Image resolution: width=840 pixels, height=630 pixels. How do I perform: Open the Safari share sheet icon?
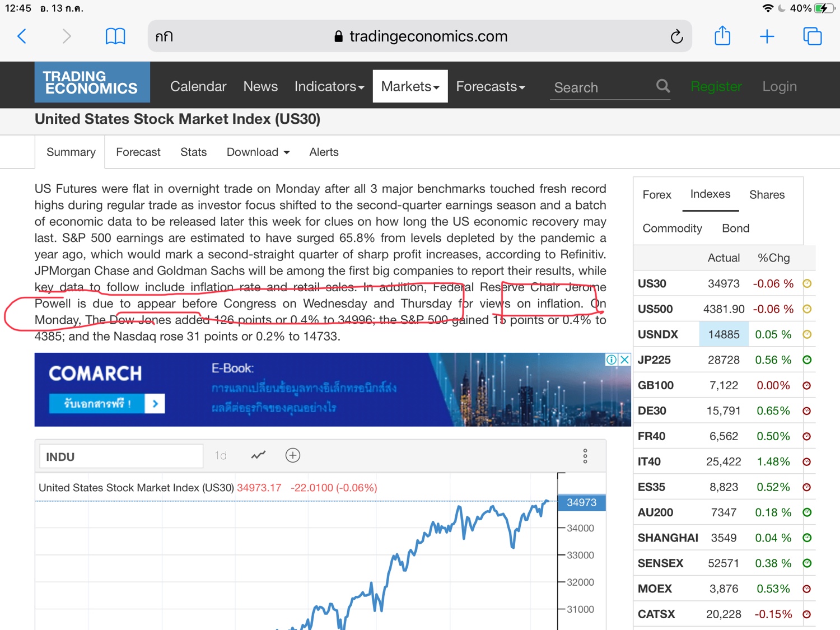pyautogui.click(x=722, y=36)
